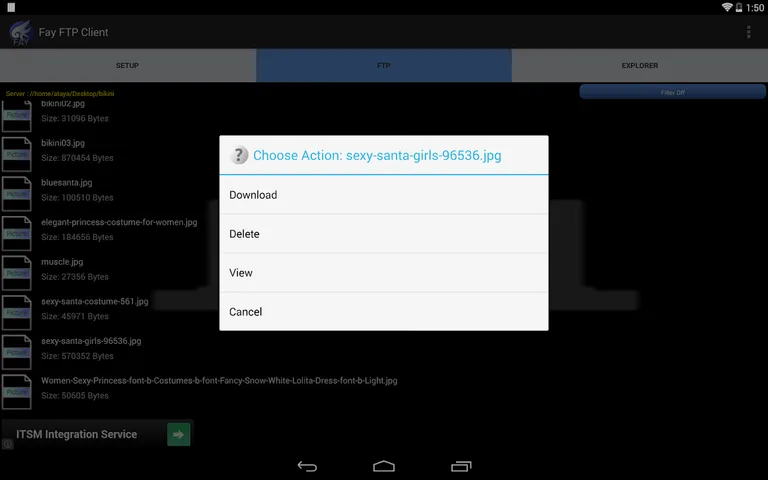Choose View in the action dialog
The width and height of the screenshot is (768, 480).
[384, 273]
